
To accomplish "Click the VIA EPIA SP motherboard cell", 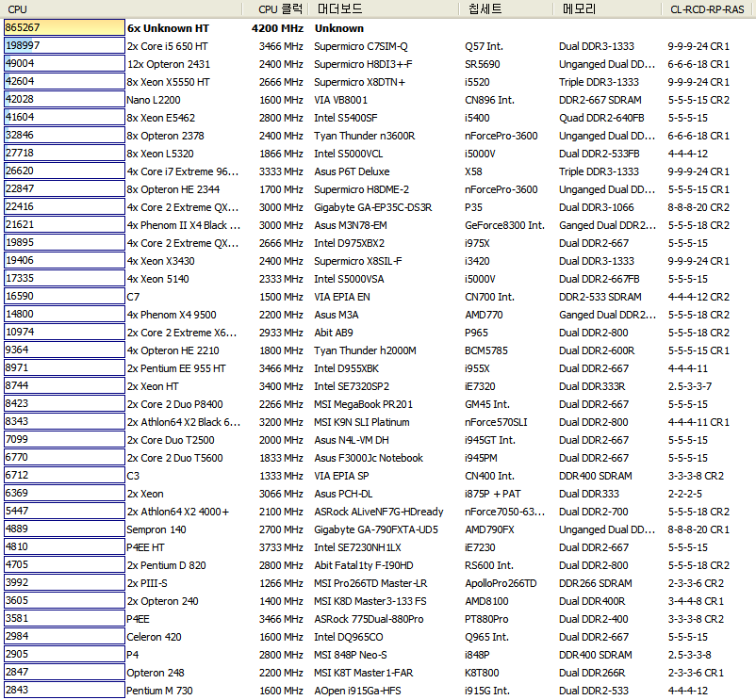I will pos(341,476).
